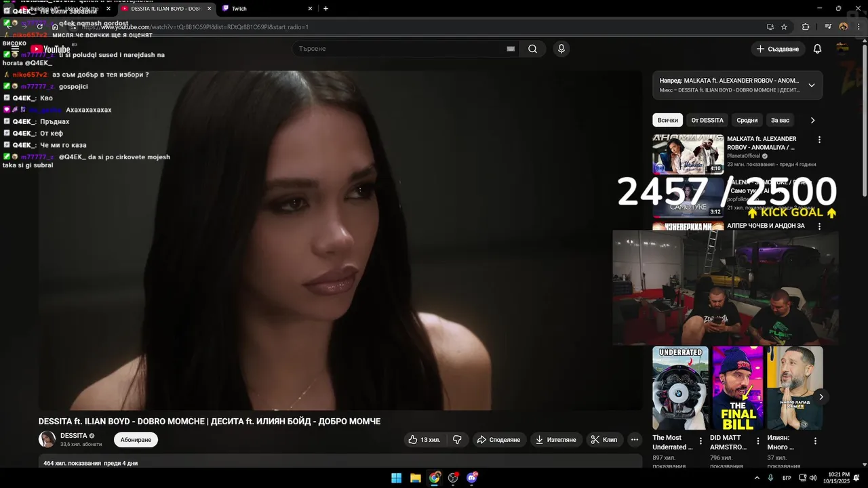The width and height of the screenshot is (868, 488).
Task: Close the Twitch browser tab
Action: [x=311, y=9]
